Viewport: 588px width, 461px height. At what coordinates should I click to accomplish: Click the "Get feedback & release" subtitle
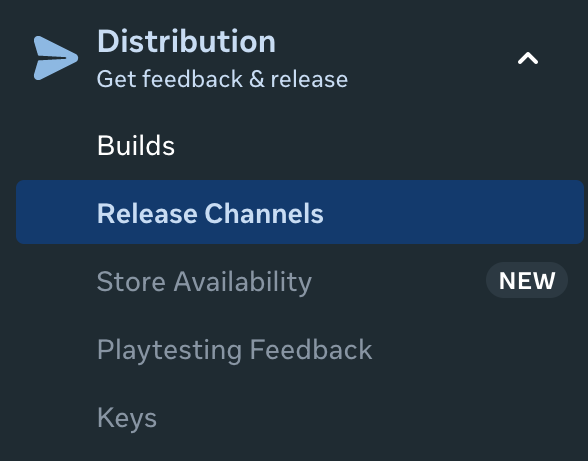click(222, 79)
